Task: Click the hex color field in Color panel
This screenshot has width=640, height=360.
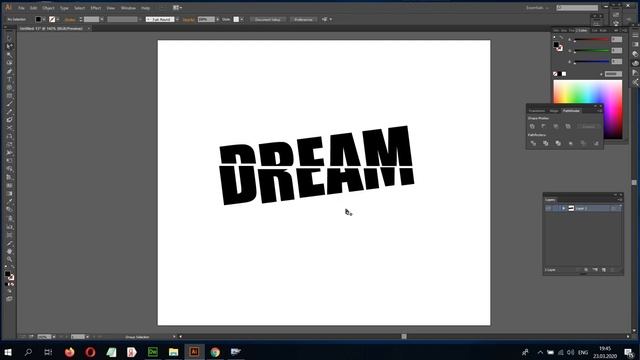Action: click(613, 74)
